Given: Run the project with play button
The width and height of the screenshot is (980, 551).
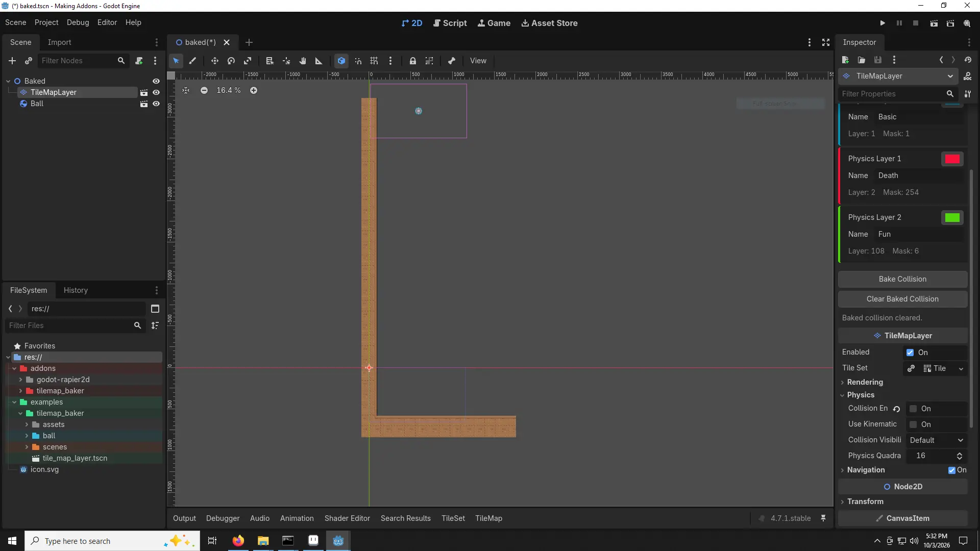Looking at the screenshot, I should click(x=883, y=23).
